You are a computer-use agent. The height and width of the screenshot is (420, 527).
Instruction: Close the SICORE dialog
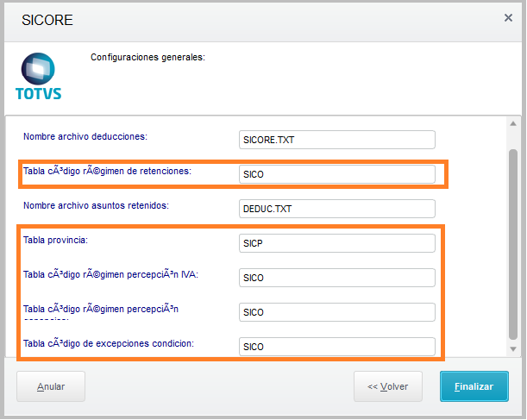tap(508, 18)
